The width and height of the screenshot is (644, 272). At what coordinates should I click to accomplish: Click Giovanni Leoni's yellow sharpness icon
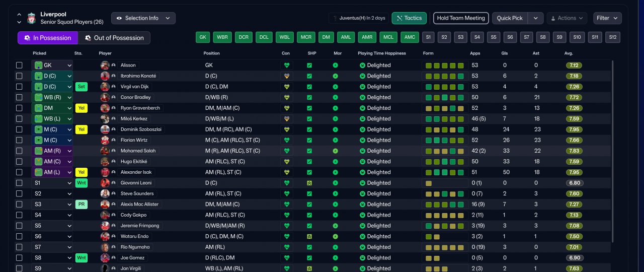click(x=309, y=183)
